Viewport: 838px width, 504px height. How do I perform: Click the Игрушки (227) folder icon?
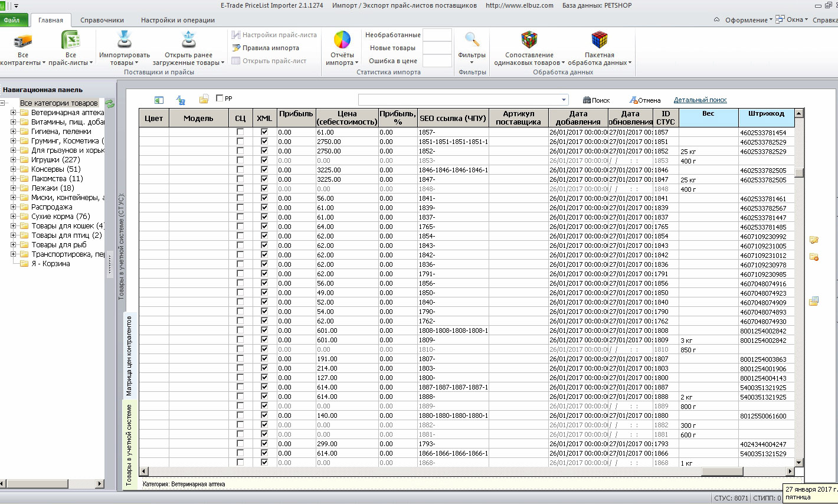pyautogui.click(x=24, y=160)
